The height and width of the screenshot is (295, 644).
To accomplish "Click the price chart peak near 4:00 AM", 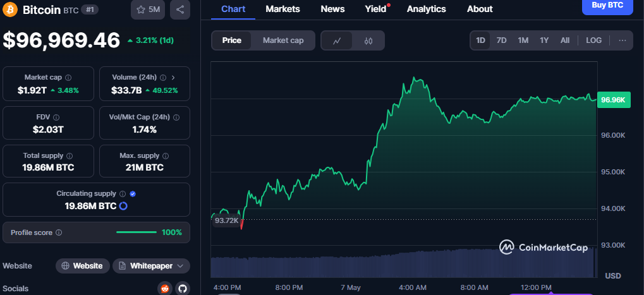I will click(414, 77).
